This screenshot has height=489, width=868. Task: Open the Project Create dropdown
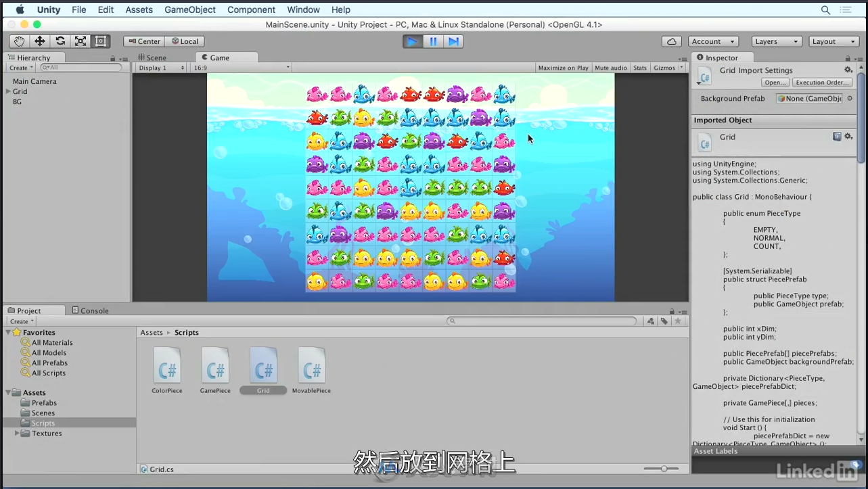pos(22,321)
